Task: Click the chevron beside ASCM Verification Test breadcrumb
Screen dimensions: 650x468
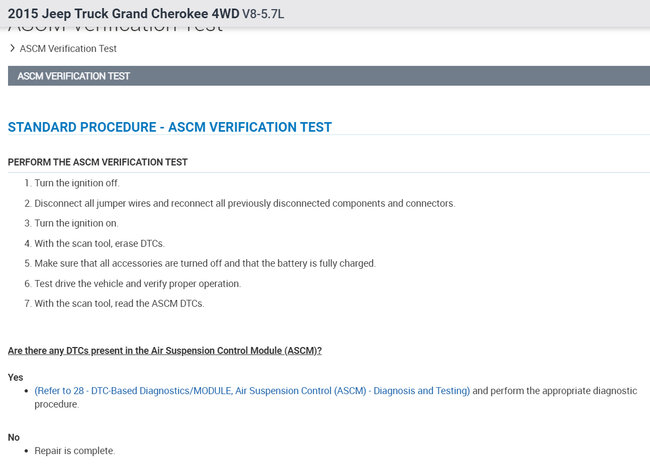Action: coord(11,48)
